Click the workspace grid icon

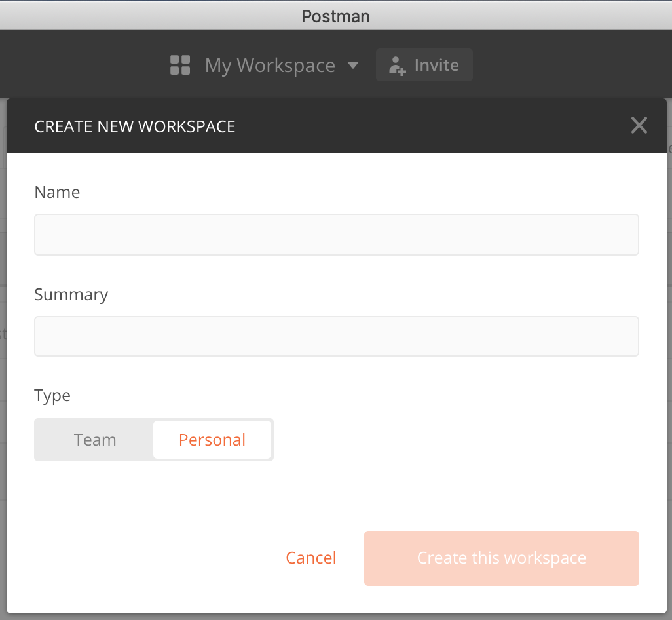click(x=180, y=65)
